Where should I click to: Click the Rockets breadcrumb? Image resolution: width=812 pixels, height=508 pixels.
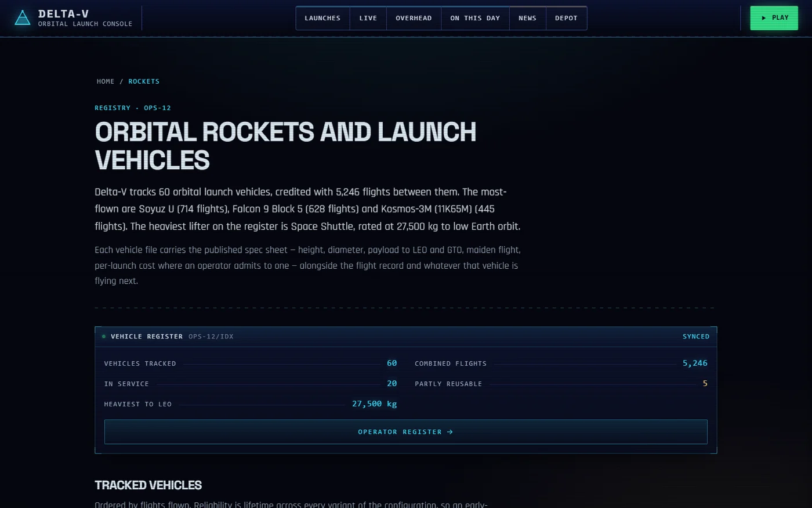tap(144, 81)
